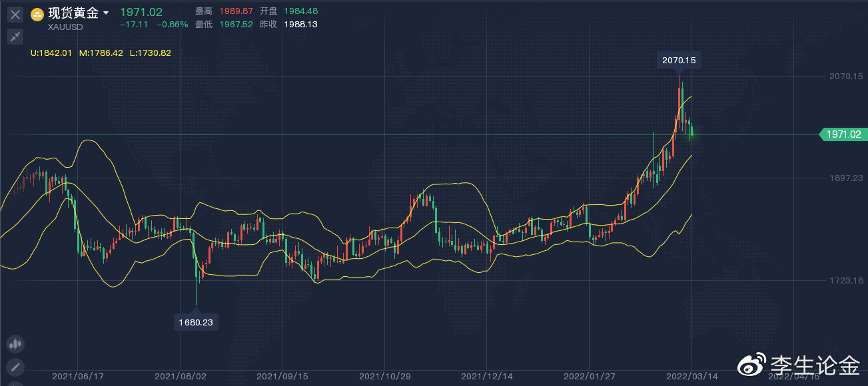Click the 2022/03/14 date axis label
Screen dimensions: 868x386
[x=692, y=377]
